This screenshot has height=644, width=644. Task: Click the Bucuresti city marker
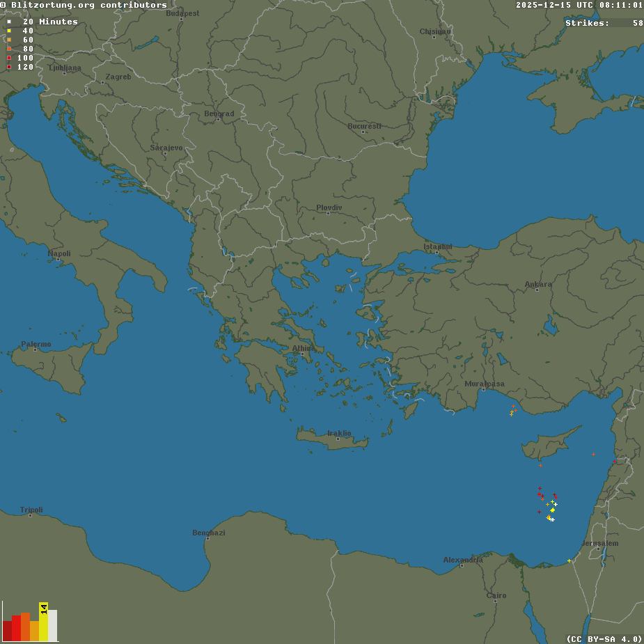coord(363,132)
